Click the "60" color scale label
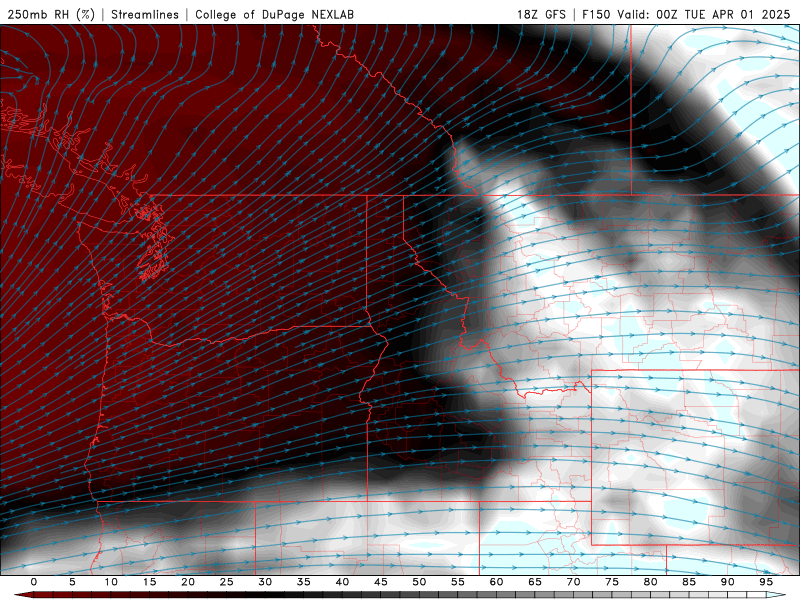This screenshot has width=800, height=600. coord(496,582)
